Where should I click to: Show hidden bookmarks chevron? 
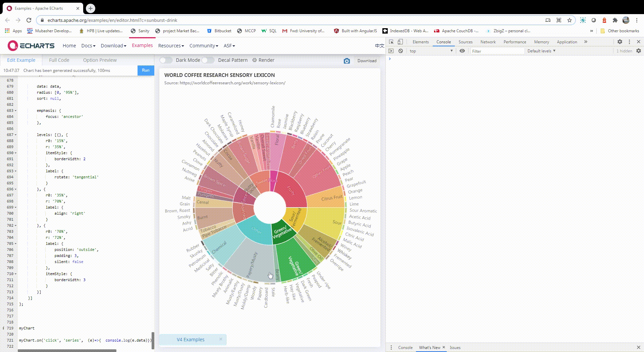[591, 31]
